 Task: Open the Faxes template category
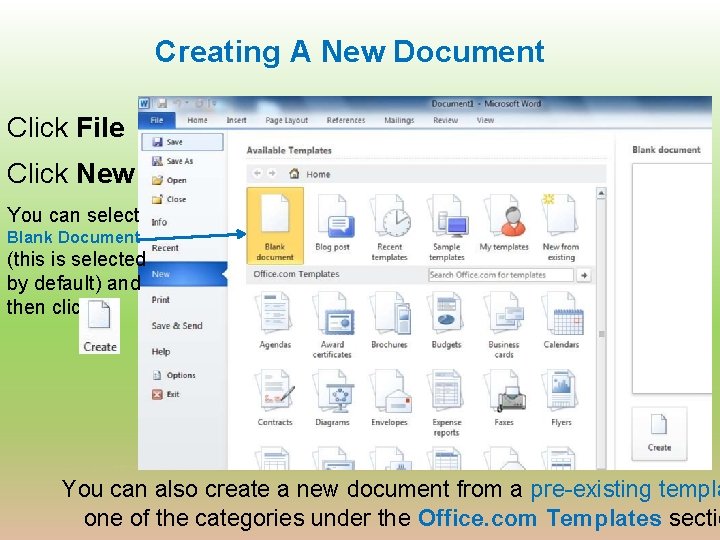tap(504, 398)
